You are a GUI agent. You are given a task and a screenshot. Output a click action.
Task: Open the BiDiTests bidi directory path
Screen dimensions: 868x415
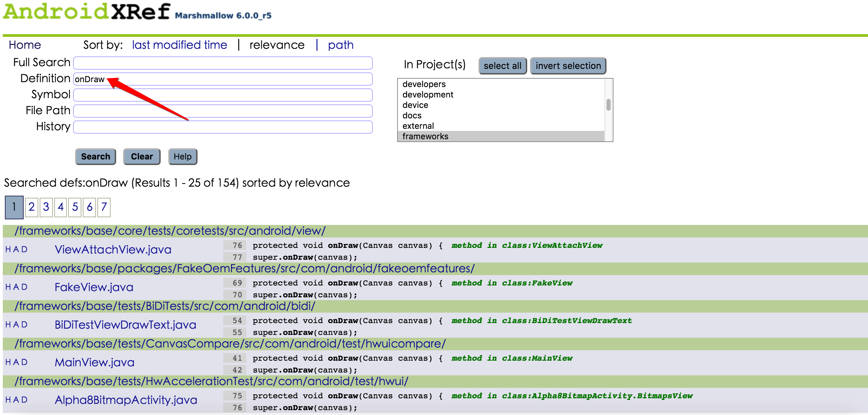pos(165,306)
